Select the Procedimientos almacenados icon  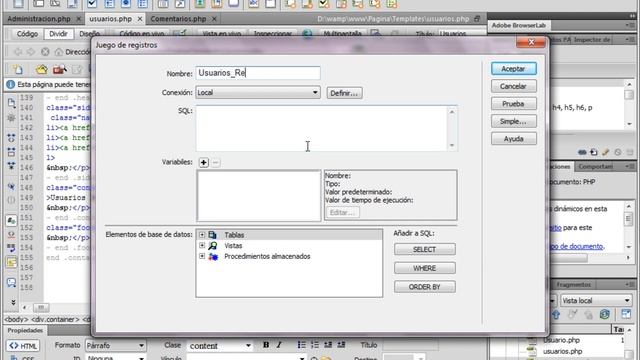[x=213, y=256]
